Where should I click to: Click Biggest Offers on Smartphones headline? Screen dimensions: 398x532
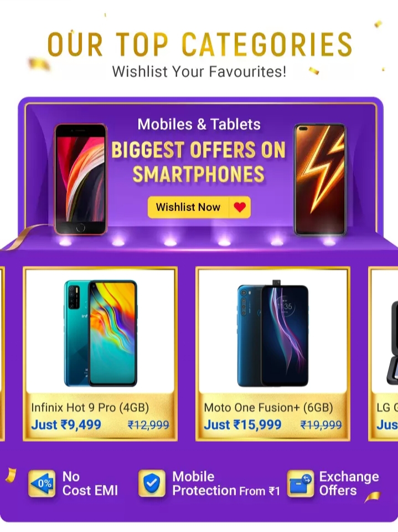pyautogui.click(x=199, y=162)
